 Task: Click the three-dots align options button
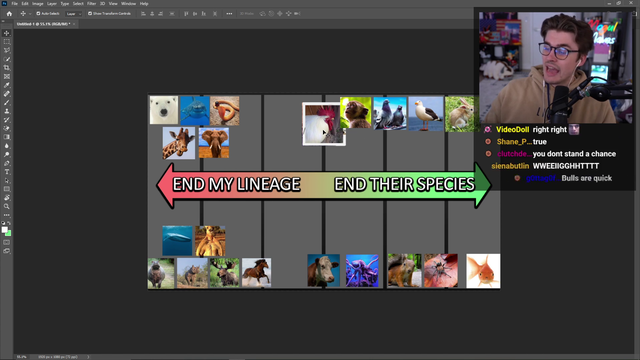(229, 13)
